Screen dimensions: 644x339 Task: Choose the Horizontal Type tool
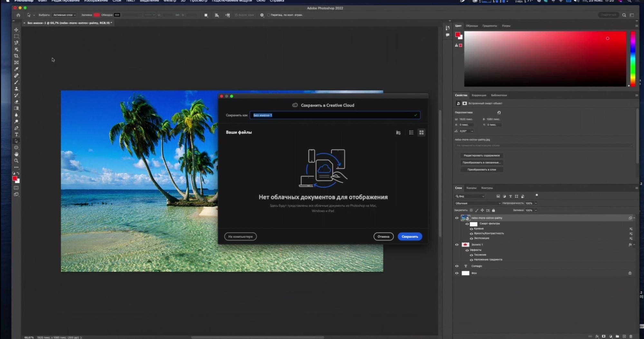(16, 135)
